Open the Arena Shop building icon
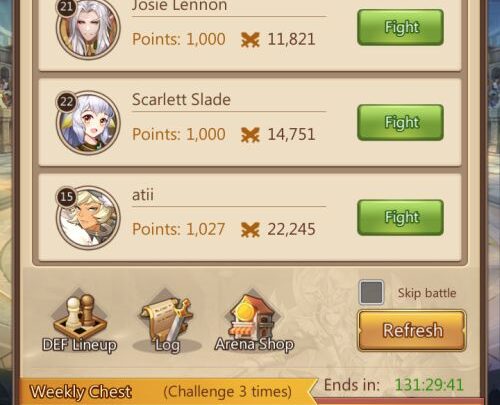This screenshot has height=405, width=500. [254, 321]
